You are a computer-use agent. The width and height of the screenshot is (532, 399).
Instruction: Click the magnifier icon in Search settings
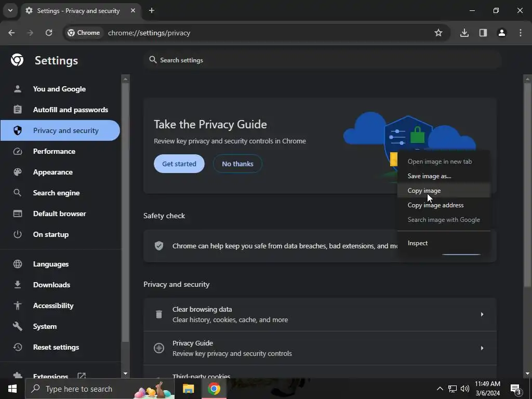pos(153,60)
